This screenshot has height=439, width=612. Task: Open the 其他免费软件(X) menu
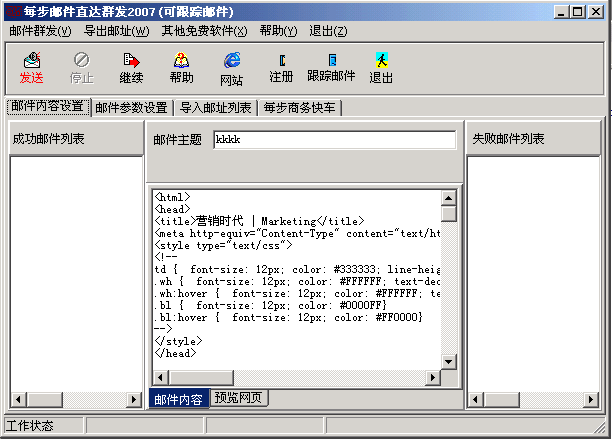tap(205, 31)
